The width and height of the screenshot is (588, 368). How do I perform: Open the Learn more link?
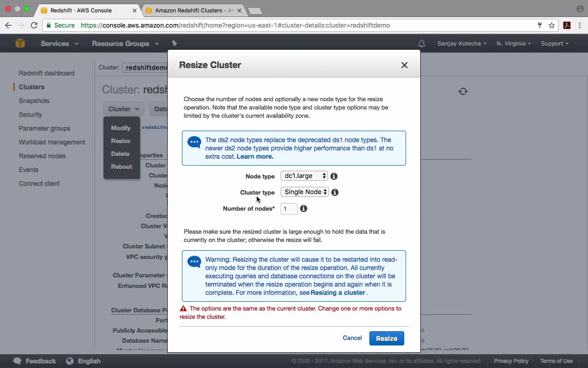(255, 156)
